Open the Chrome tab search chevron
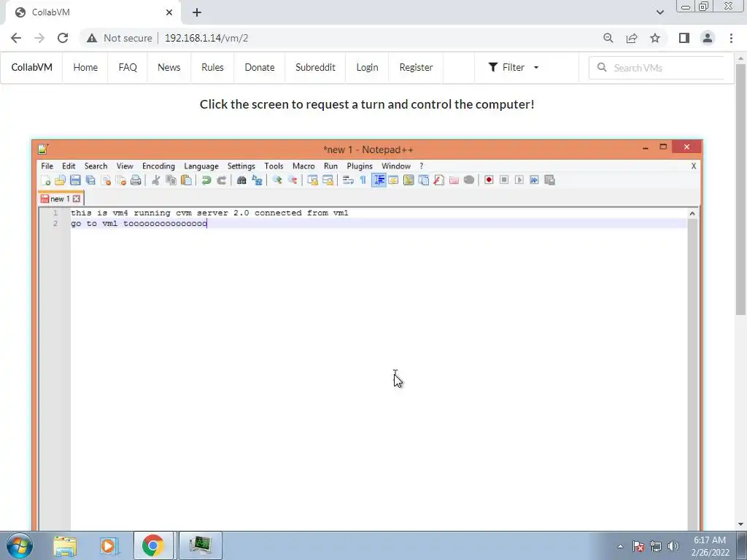The height and width of the screenshot is (560, 747). coord(659,12)
